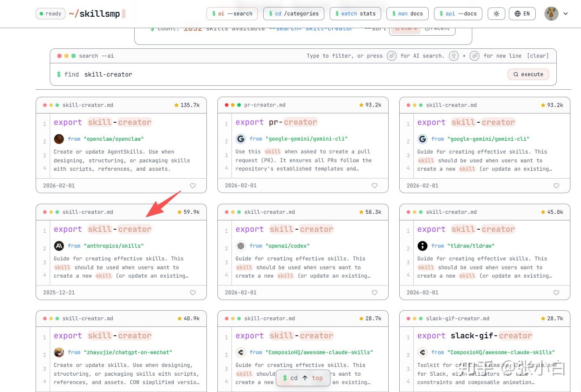
Task: Open the "ai --search" nav item
Action: point(232,14)
